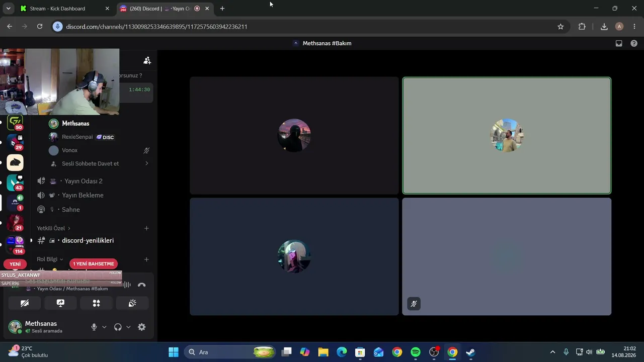Bookmark this page with the star

(x=560, y=27)
